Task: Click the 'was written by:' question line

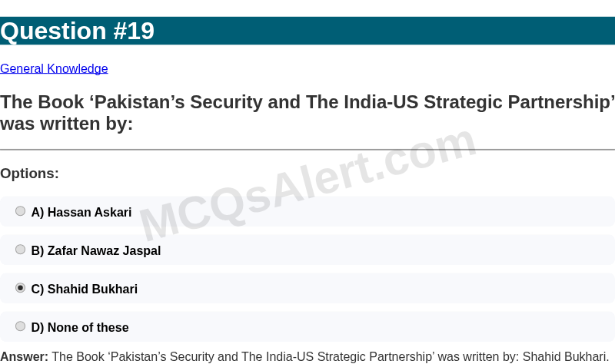Action: pos(67,123)
